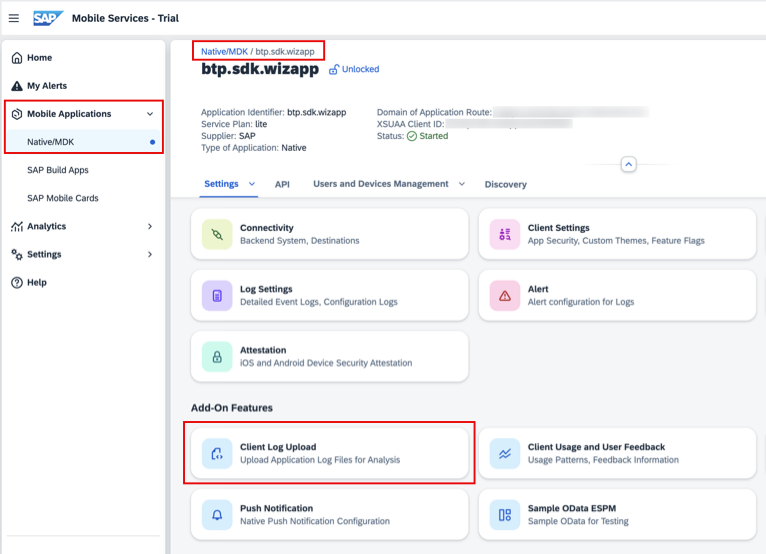The width and height of the screenshot is (766, 554).
Task: Click the unlocked padlock icon
Action: pos(334,69)
